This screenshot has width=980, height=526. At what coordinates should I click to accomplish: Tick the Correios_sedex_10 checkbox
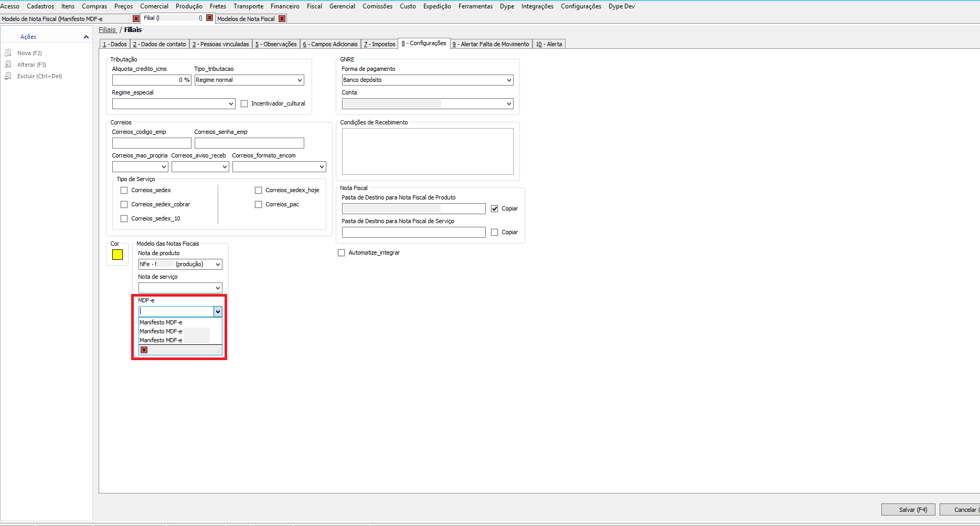[x=124, y=219]
